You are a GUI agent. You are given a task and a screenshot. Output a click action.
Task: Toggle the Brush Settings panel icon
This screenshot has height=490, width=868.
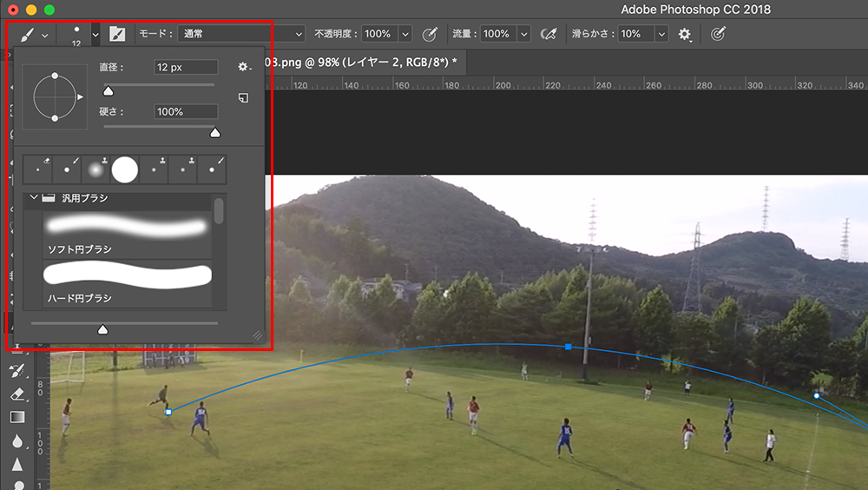pyautogui.click(x=117, y=34)
